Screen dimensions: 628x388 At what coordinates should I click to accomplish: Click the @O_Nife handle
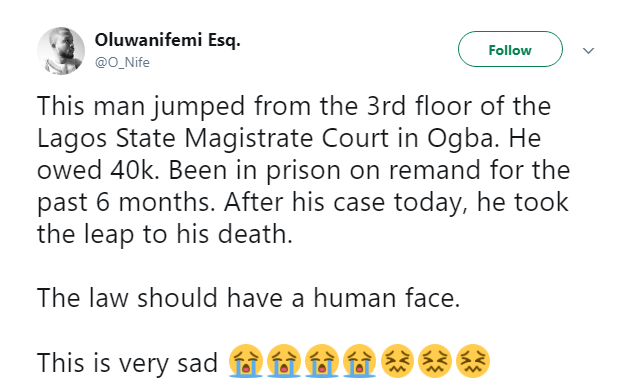pos(122,62)
